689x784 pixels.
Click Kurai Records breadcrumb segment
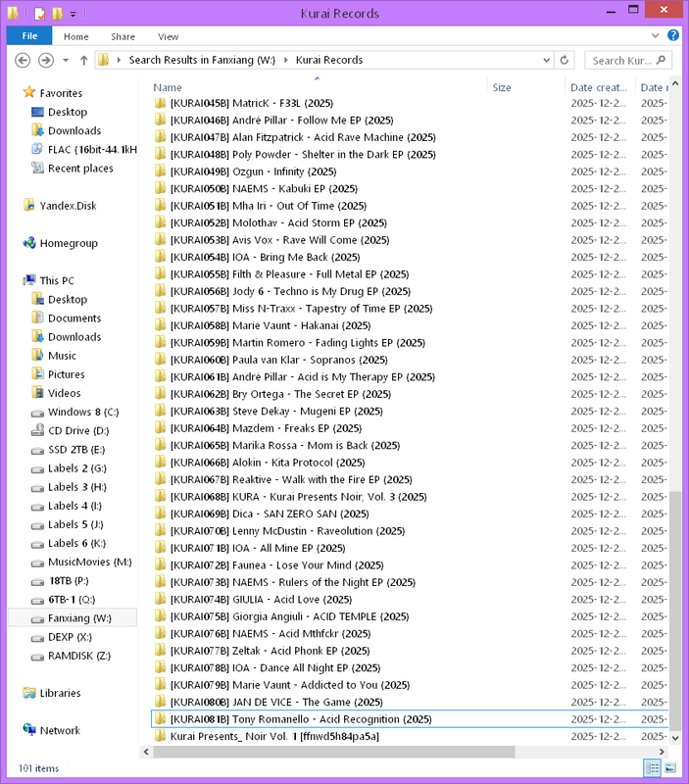[x=329, y=60]
